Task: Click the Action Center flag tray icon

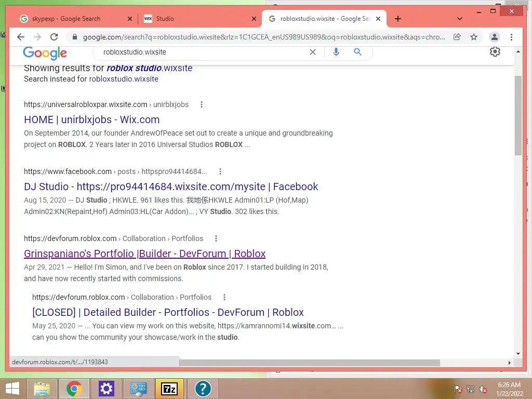Action: 458,389
